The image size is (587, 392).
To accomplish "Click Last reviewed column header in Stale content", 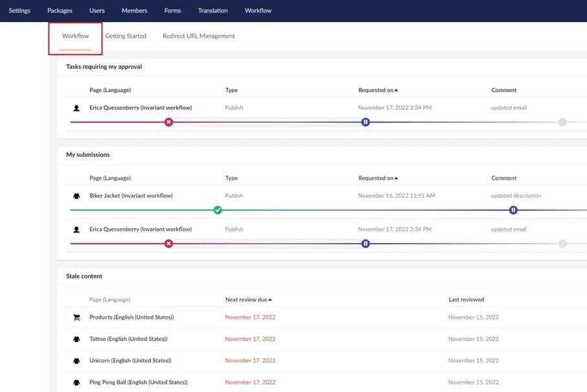I will (466, 299).
